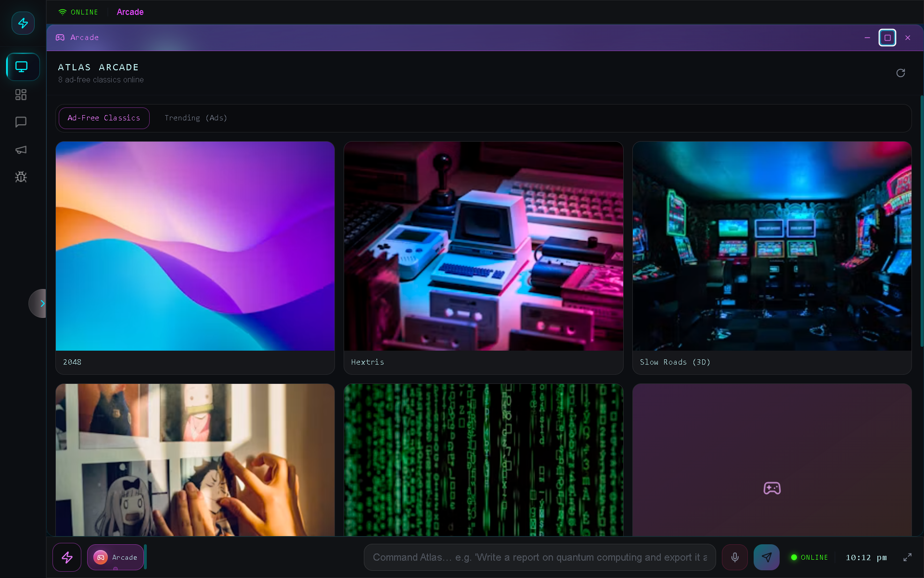Select the Arcade app in the taskbar
Screen dimensions: 924x578
115,557
